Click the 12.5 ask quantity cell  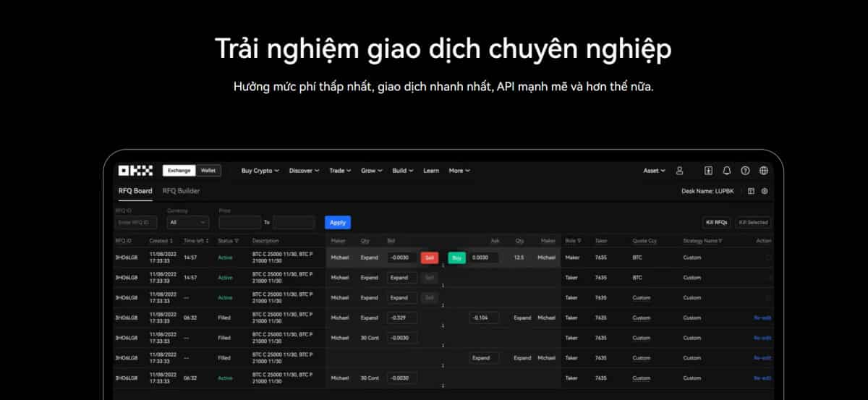519,258
